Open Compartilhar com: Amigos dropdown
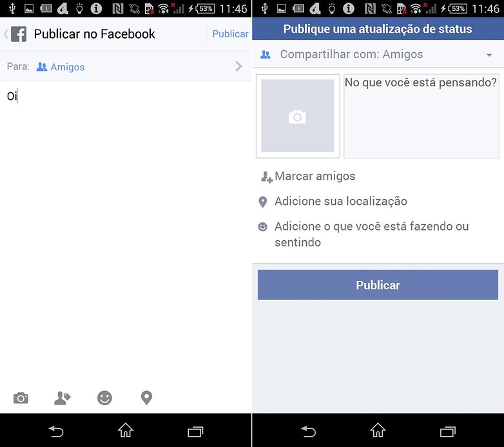Image resolution: width=504 pixels, height=447 pixels. [x=378, y=54]
